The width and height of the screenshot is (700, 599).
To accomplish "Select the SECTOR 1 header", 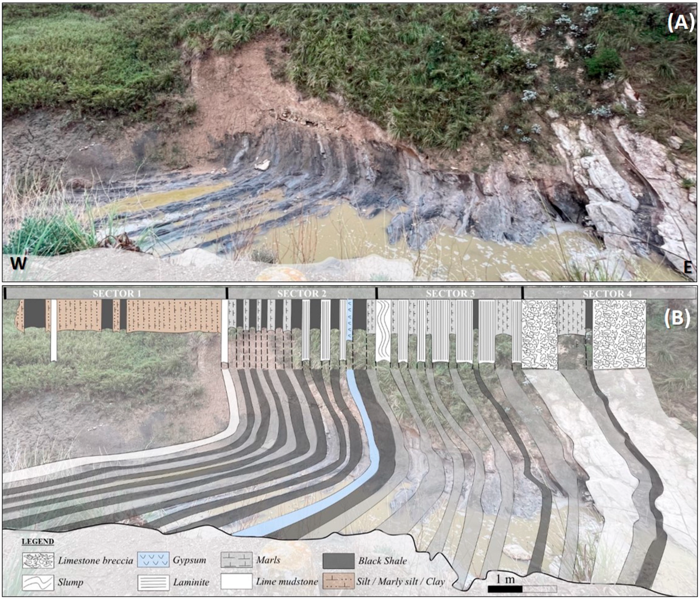I will (x=116, y=293).
